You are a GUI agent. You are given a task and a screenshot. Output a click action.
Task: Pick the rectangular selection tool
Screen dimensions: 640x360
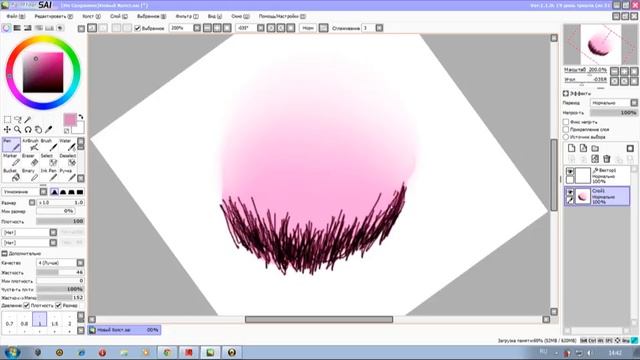click(7, 120)
